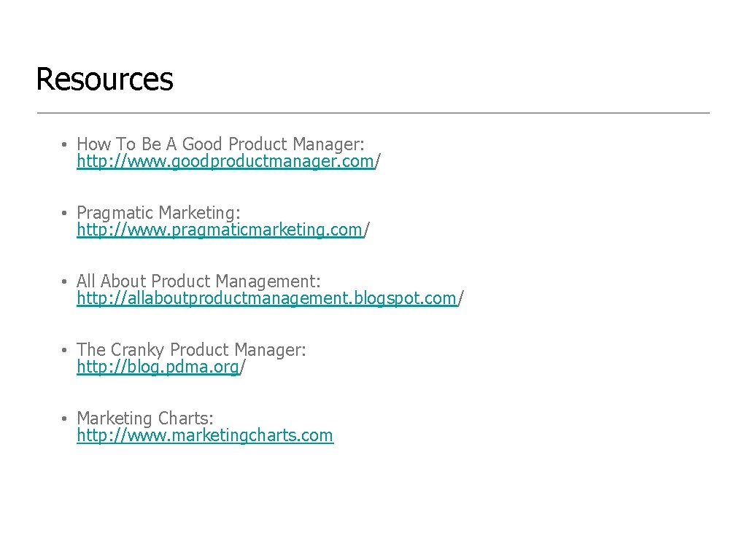Follow the allaboutproductmanagement.blogspot.com link
Screen dimensions: 747x560
coord(266,297)
